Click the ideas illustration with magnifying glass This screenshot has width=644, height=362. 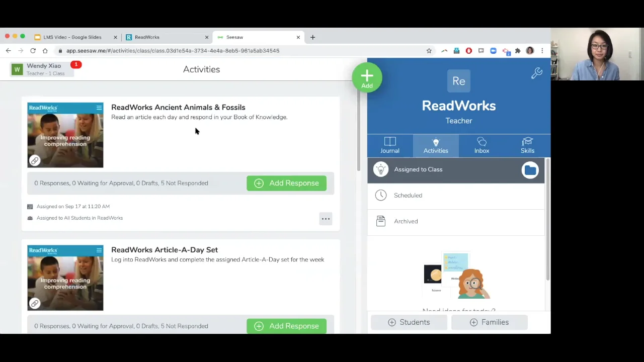coord(457,276)
